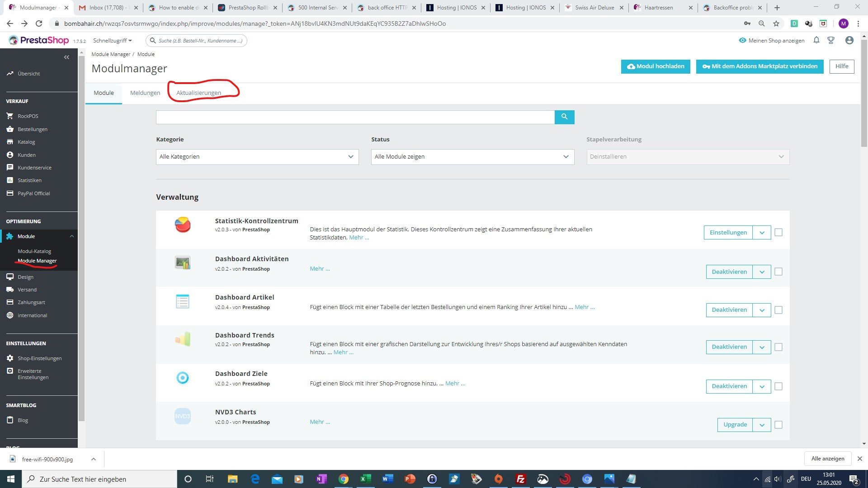Click the top search bar Suche field
Screen dimensions: 868x488
coord(196,41)
